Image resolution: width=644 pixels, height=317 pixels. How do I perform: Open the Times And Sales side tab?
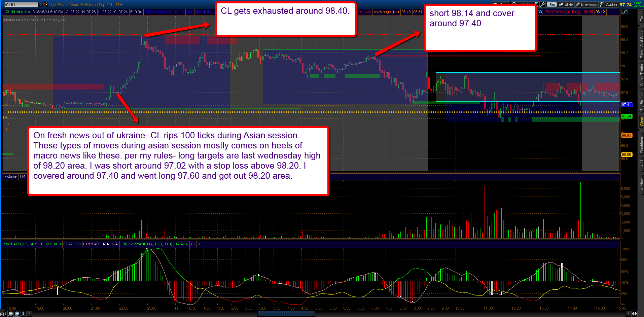641,44
